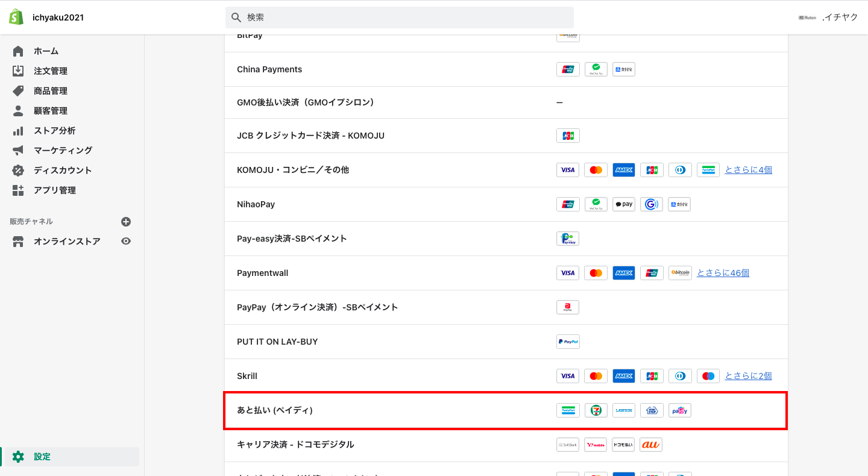This screenshot has width=868, height=476.
Task: Click とさらに2個 link in Skrill row
Action: (x=748, y=376)
